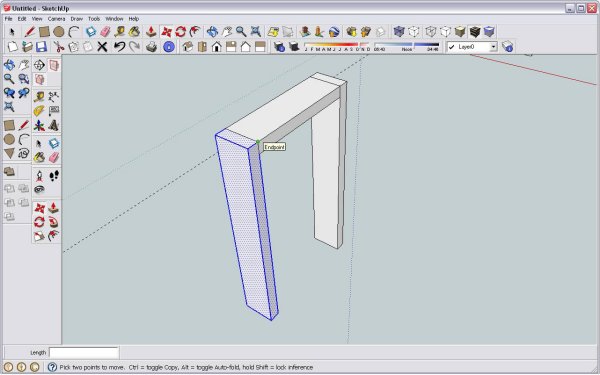Click the Length measurement input box

pos(84,352)
